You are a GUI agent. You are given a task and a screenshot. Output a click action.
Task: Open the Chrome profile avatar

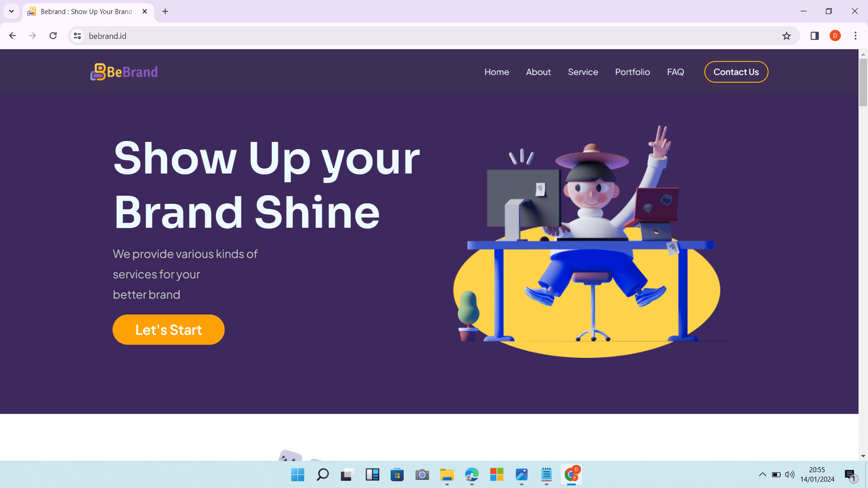pyautogui.click(x=835, y=36)
